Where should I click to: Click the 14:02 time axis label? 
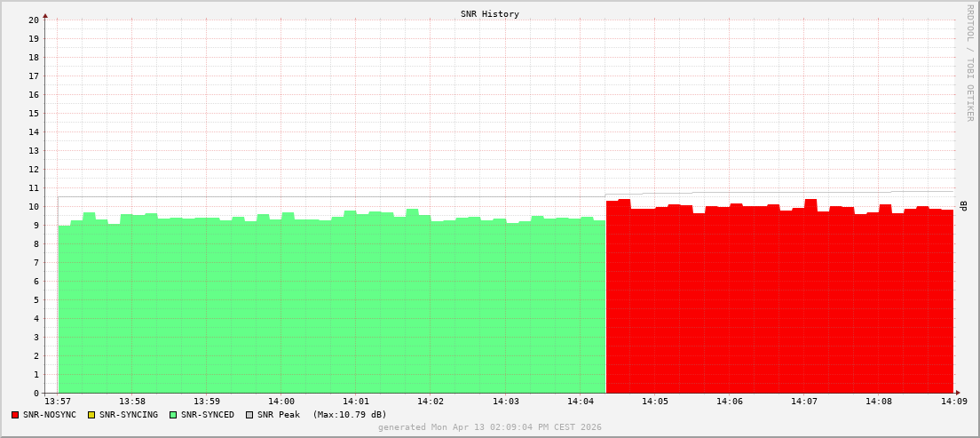[x=430, y=402]
